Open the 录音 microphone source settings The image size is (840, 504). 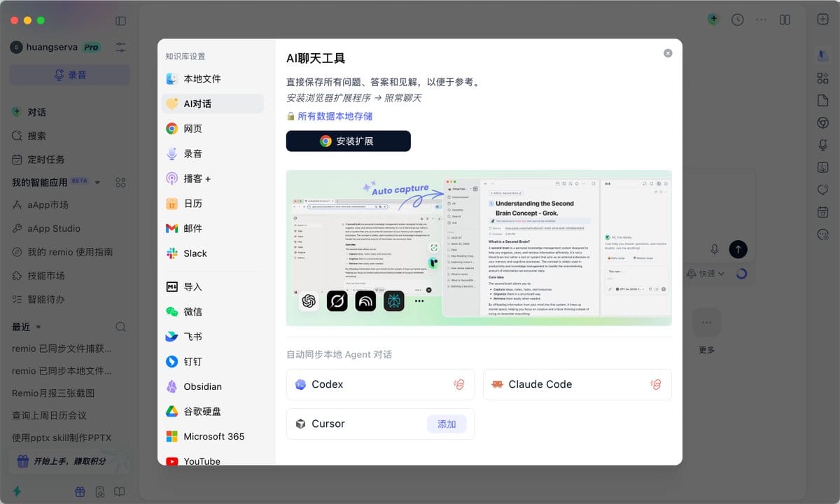pyautogui.click(x=213, y=153)
